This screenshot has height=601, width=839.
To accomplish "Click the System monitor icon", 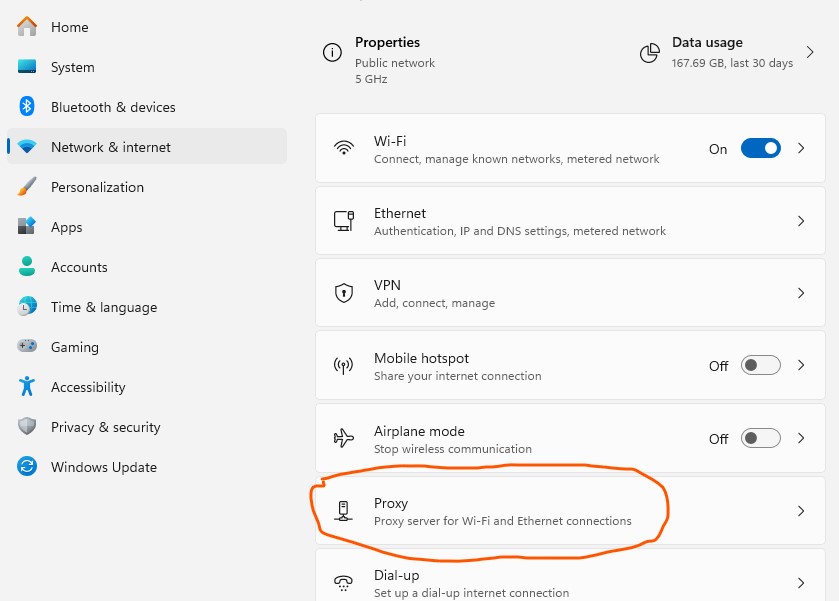I will [27, 66].
